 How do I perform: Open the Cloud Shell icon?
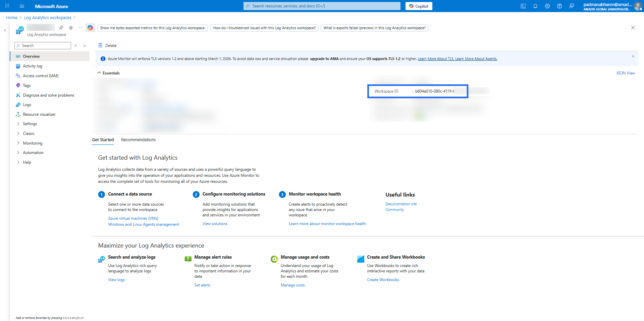(x=523, y=6)
